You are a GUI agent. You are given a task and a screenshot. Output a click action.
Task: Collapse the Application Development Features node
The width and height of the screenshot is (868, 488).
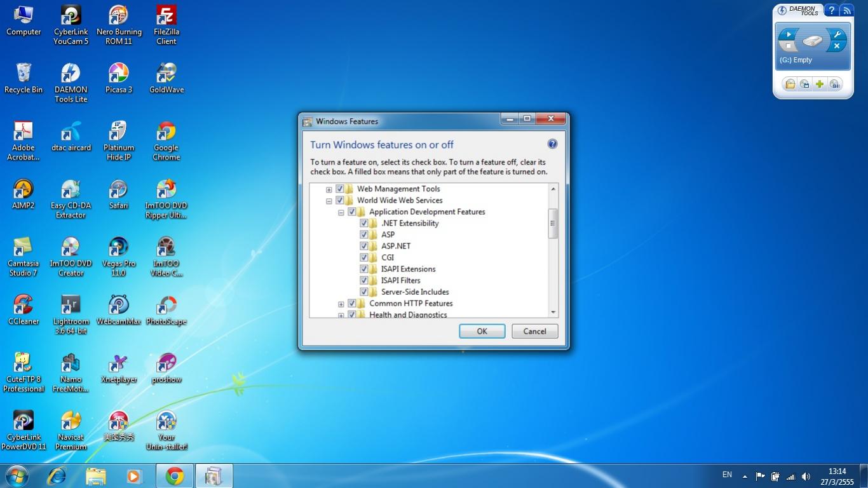[341, 212]
